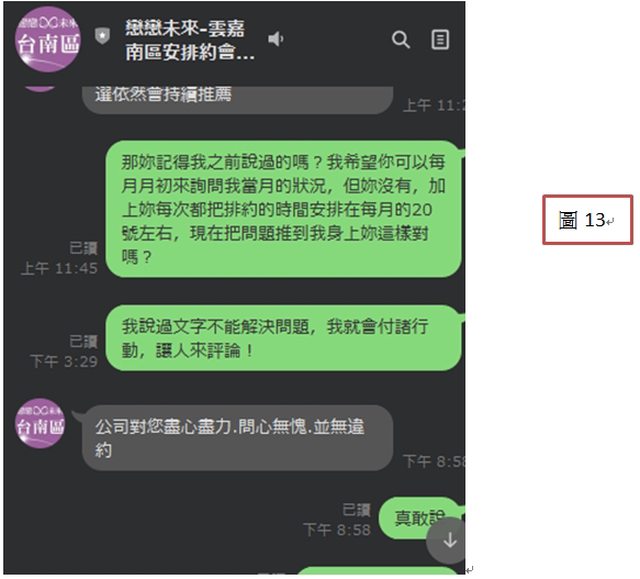
Task: Open chat title 戀戀未來-雲嘉南區安排約會
Action: point(190,40)
